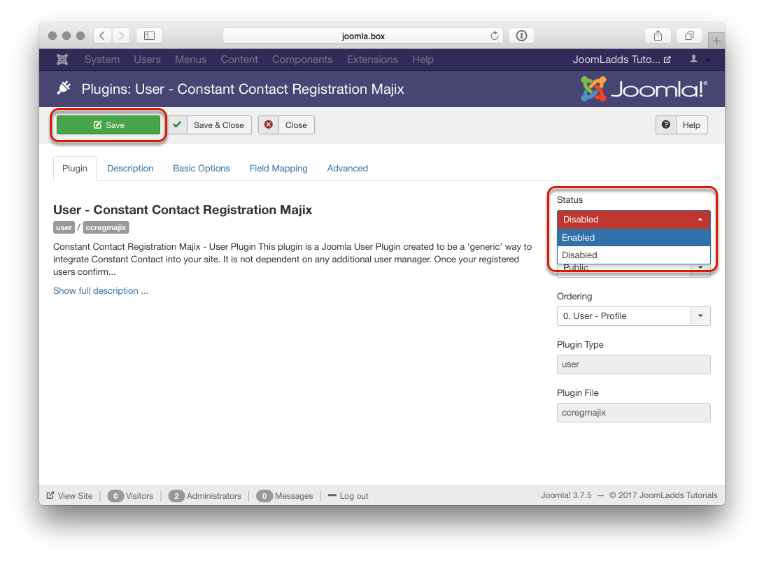Viewport: 764px width, 561px height.
Task: Click the green checkmark Save & Close icon
Action: tap(177, 125)
